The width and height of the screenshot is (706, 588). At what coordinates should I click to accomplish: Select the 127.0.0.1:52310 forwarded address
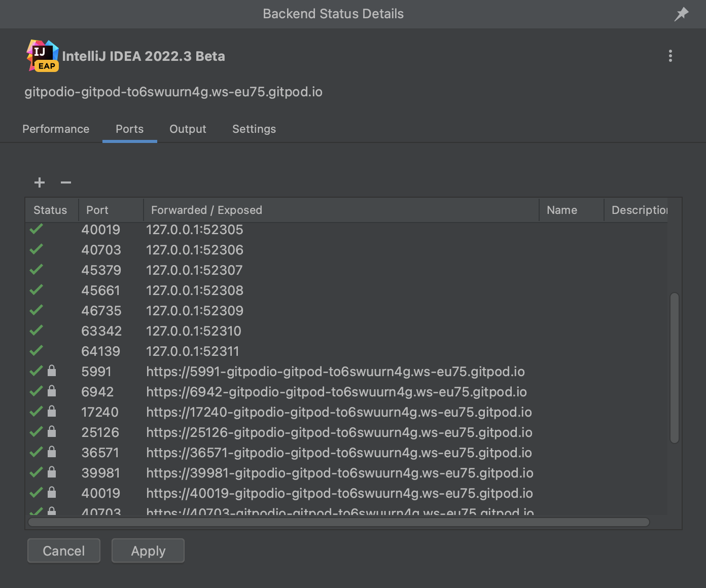(194, 331)
